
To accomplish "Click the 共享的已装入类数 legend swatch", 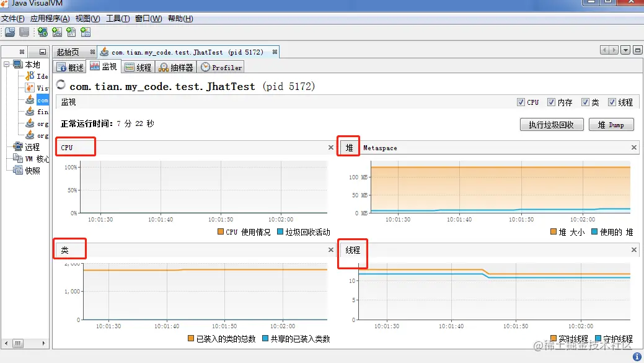I will (x=265, y=338).
